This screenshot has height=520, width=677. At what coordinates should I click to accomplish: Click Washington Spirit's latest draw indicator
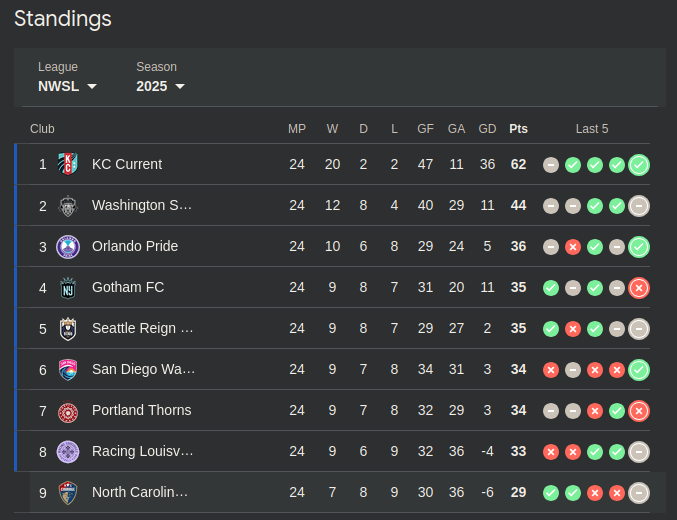[x=640, y=206]
